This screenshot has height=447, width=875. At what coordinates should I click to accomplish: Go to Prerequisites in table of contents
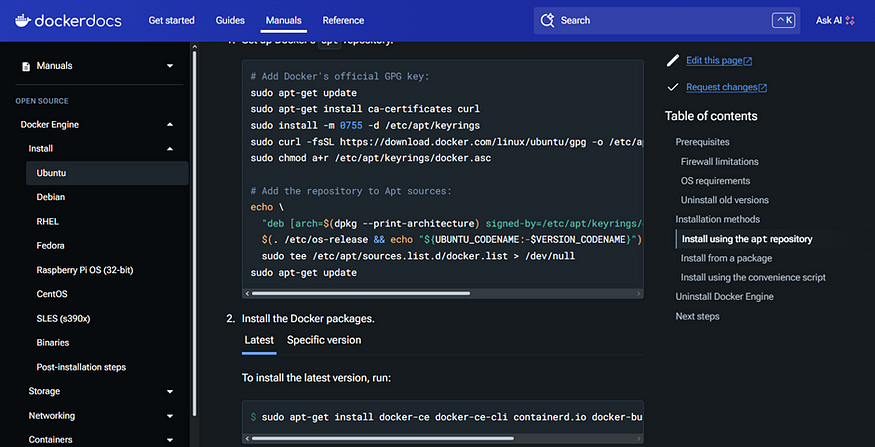click(702, 142)
